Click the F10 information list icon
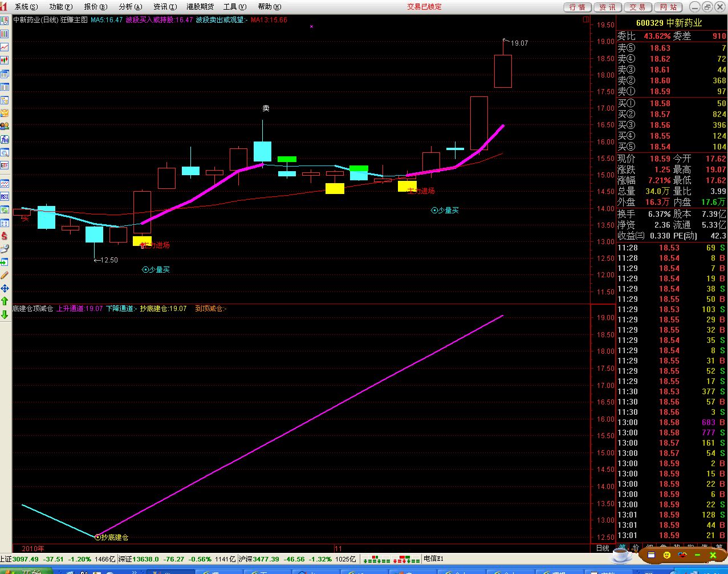Viewport: 728px width, 574px height. (5, 86)
